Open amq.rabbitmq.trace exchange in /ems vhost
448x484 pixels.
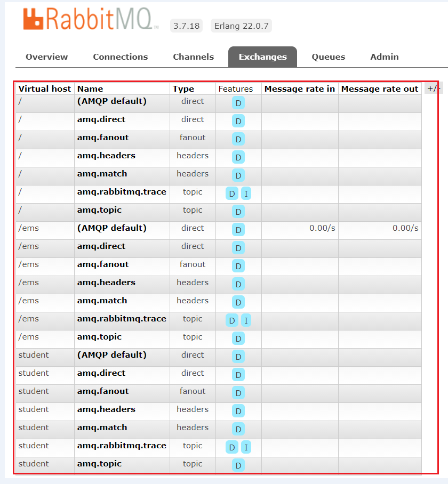[x=122, y=319]
